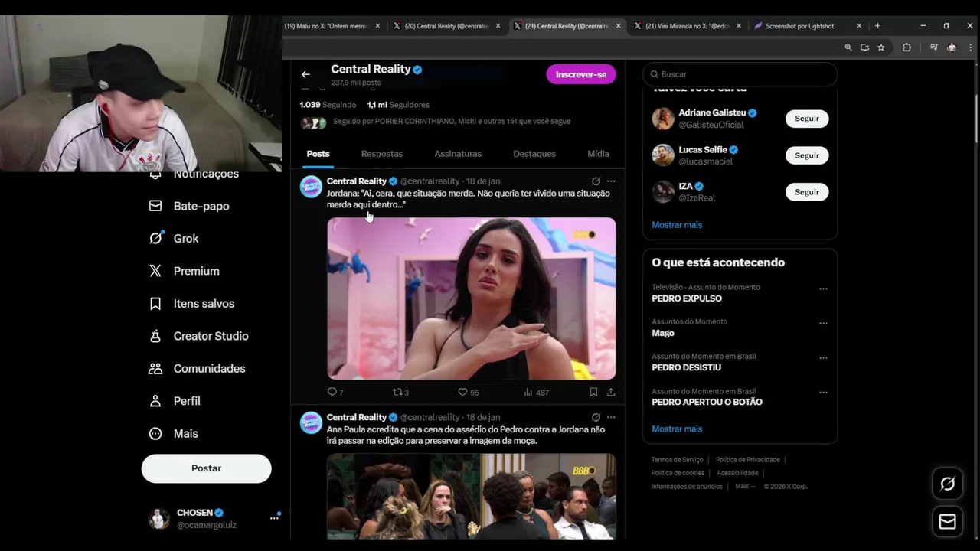The height and width of the screenshot is (551, 980).
Task: Open the Posts tab
Action: pyautogui.click(x=318, y=154)
